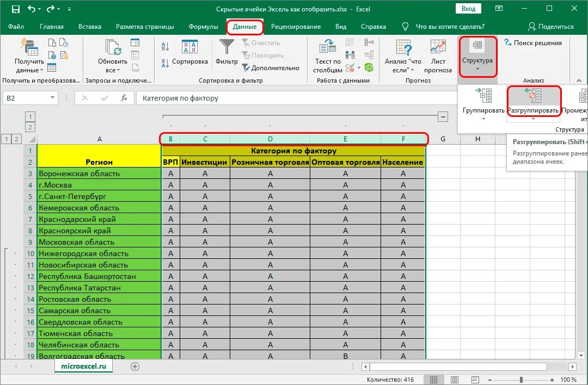Show row outline level 1
The image size is (588, 385).
(7, 139)
